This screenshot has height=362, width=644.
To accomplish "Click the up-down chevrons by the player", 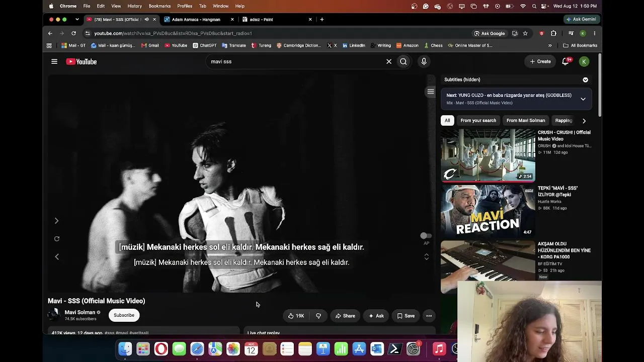I will click(426, 256).
